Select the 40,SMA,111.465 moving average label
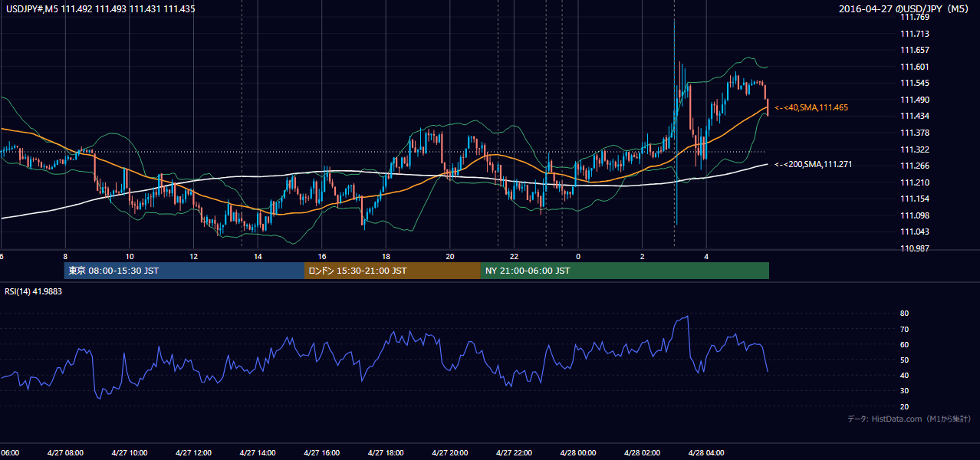This screenshot has width=980, height=460. click(x=811, y=108)
